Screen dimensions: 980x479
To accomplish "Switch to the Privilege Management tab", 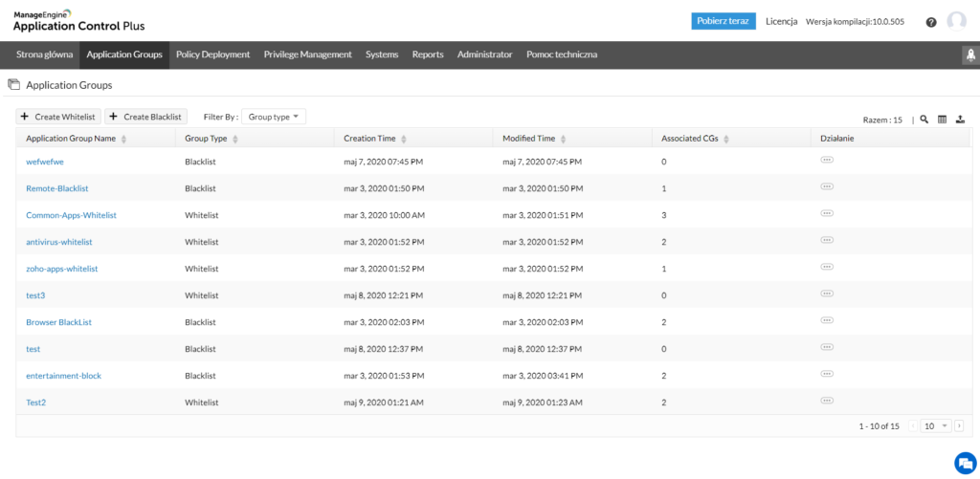I will 307,54.
